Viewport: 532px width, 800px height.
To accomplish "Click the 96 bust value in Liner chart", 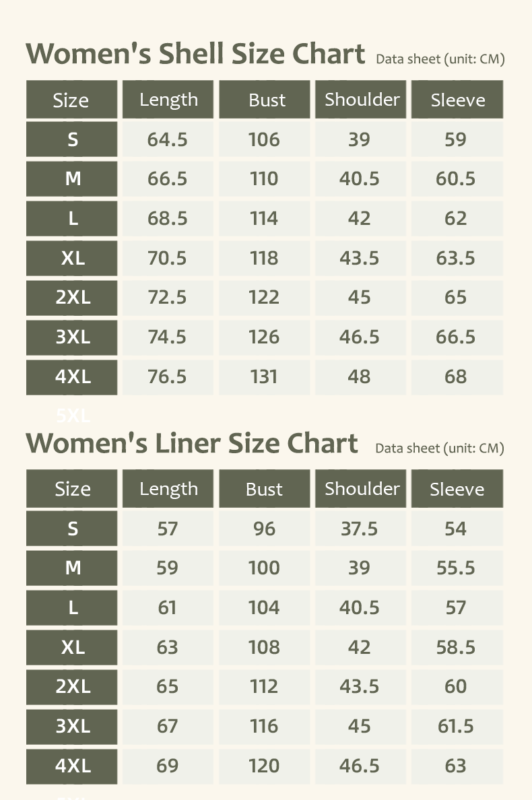I will tap(264, 529).
